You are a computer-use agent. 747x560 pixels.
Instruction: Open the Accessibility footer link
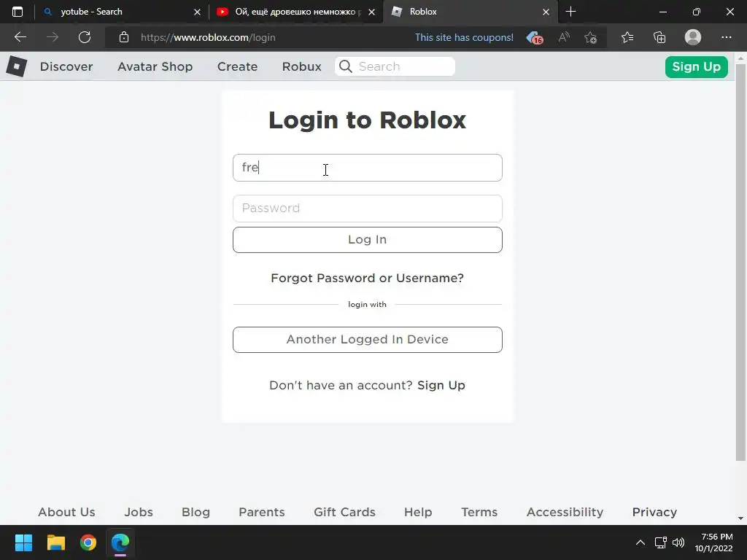tap(565, 512)
